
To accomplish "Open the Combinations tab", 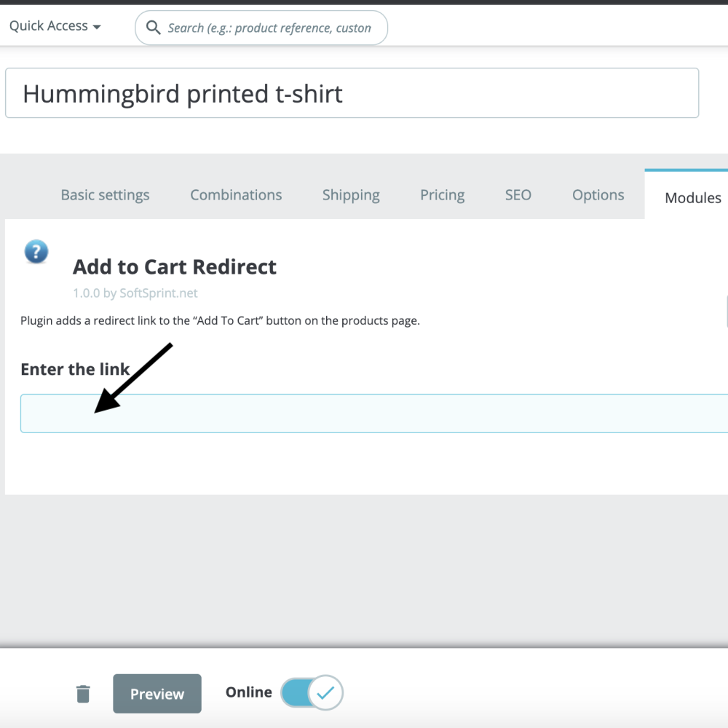I will click(235, 195).
